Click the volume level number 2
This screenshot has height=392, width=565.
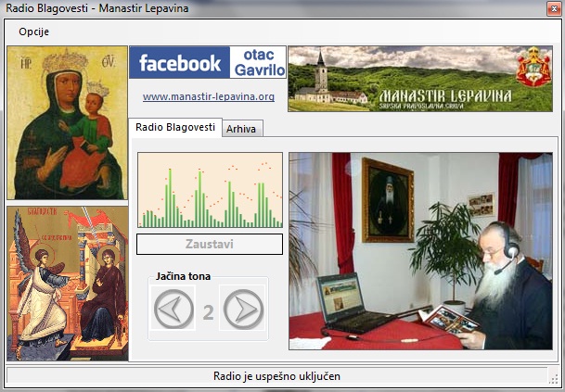208,311
